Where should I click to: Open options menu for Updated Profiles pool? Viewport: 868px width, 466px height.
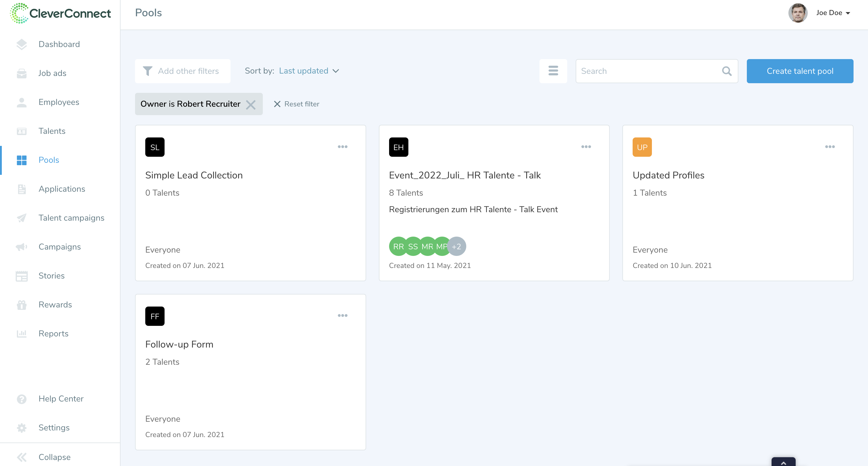coord(830,146)
